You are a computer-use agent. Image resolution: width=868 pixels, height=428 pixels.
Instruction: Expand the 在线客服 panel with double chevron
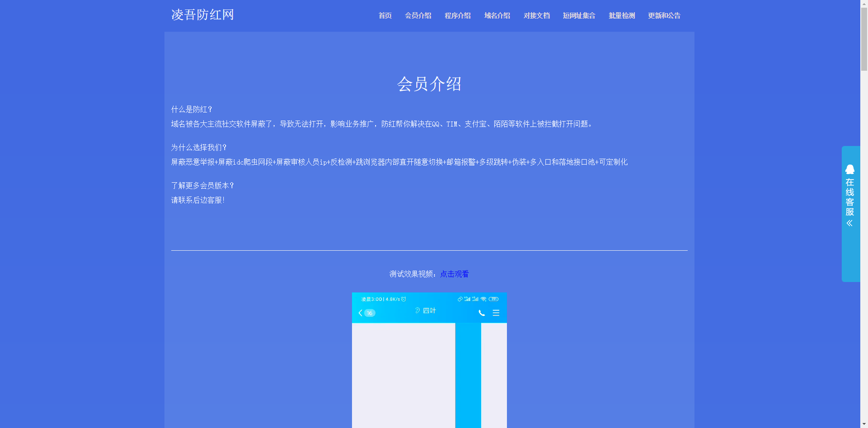tap(849, 223)
